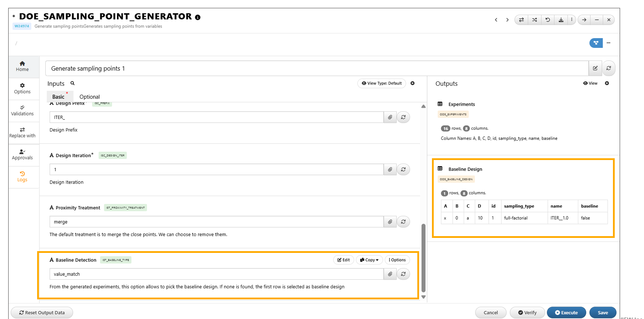The width and height of the screenshot is (644, 319).
Task: Click the shuffle icon in top toolbar
Action: click(534, 20)
